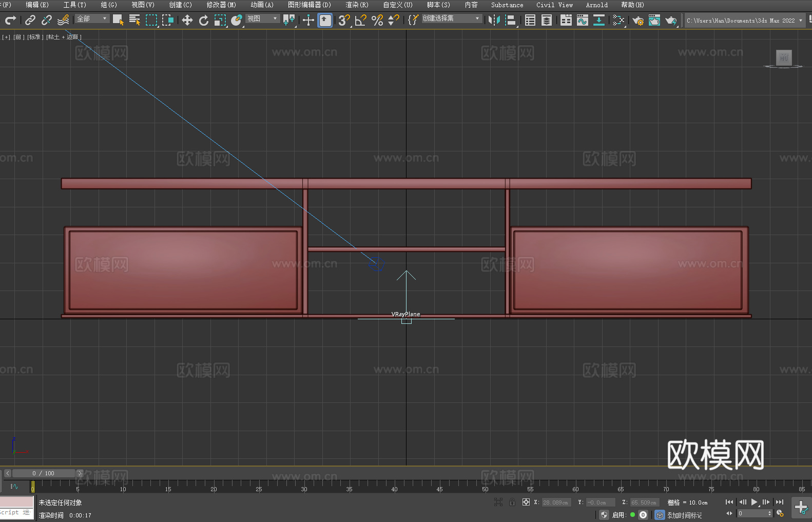Open the Substance menu

(x=507, y=5)
